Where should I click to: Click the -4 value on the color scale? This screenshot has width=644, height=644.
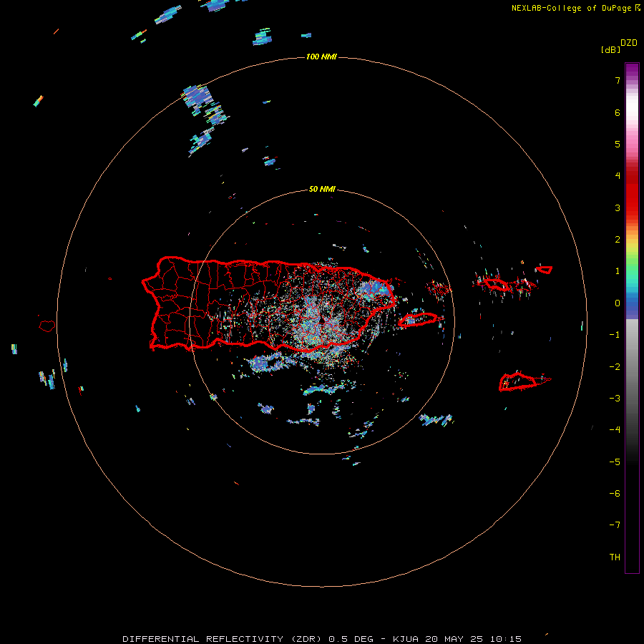[615, 430]
